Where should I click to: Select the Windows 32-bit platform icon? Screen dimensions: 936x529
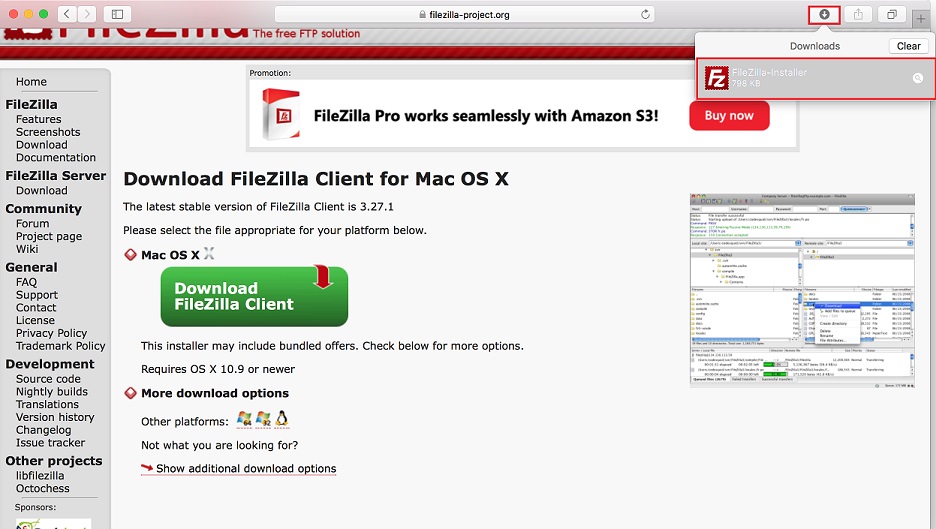tap(263, 419)
